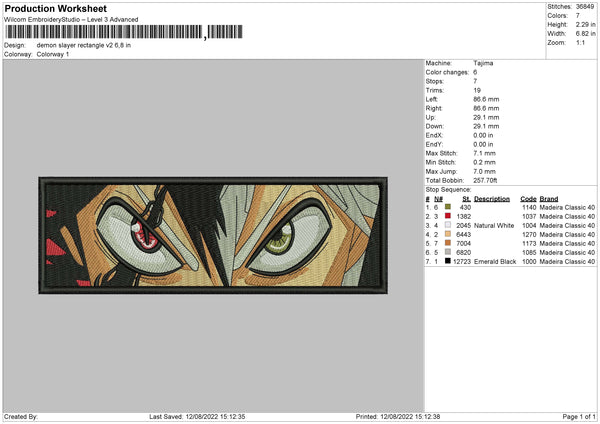600x424 pixels.
Task: Click the Machine value "Tajima"
Action: pyautogui.click(x=483, y=63)
